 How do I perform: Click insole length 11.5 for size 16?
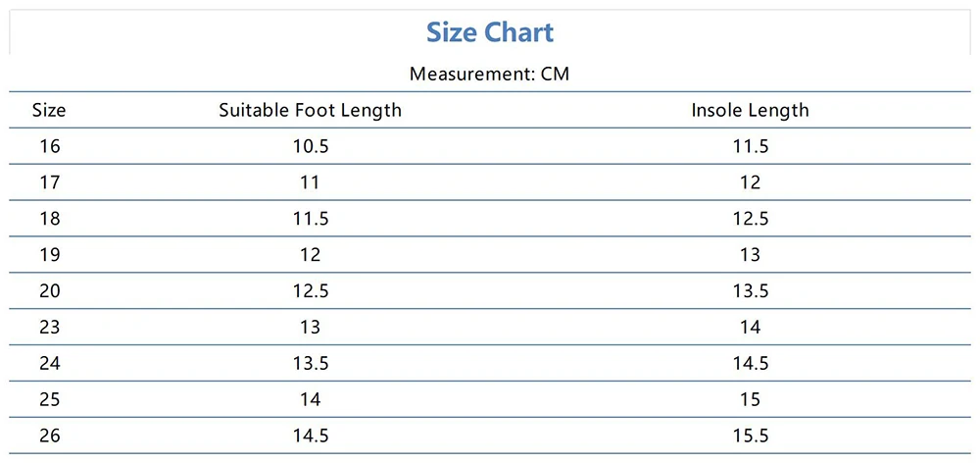pyautogui.click(x=750, y=146)
